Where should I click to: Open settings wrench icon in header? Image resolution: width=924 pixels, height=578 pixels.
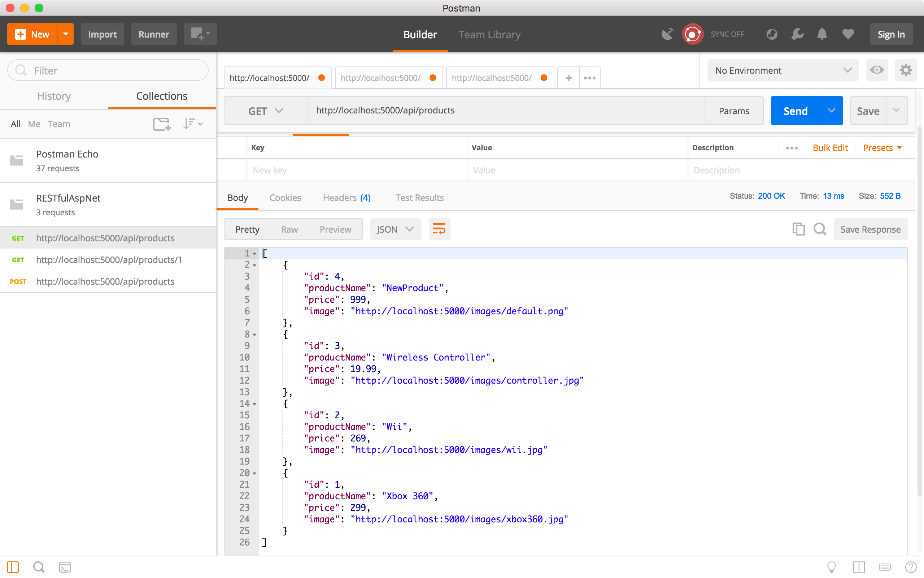[x=797, y=34]
